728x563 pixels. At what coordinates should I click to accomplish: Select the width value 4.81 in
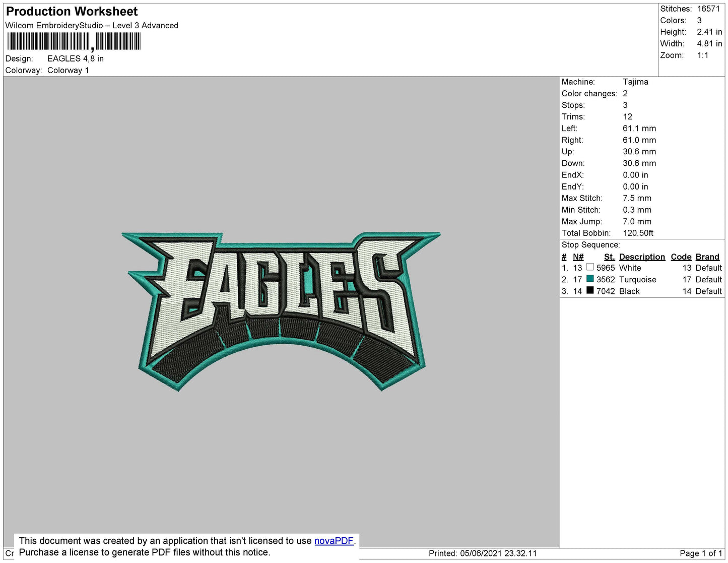pos(709,43)
